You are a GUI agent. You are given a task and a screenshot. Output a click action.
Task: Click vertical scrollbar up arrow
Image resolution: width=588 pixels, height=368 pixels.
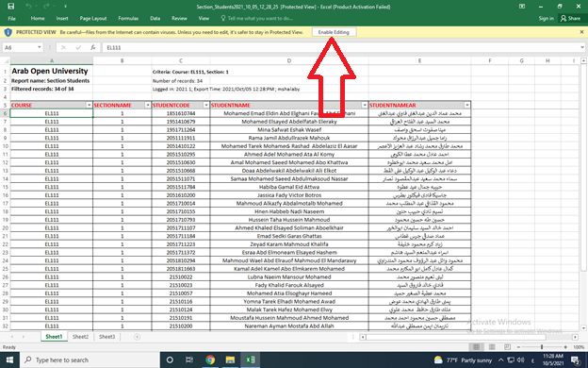pos(583,60)
